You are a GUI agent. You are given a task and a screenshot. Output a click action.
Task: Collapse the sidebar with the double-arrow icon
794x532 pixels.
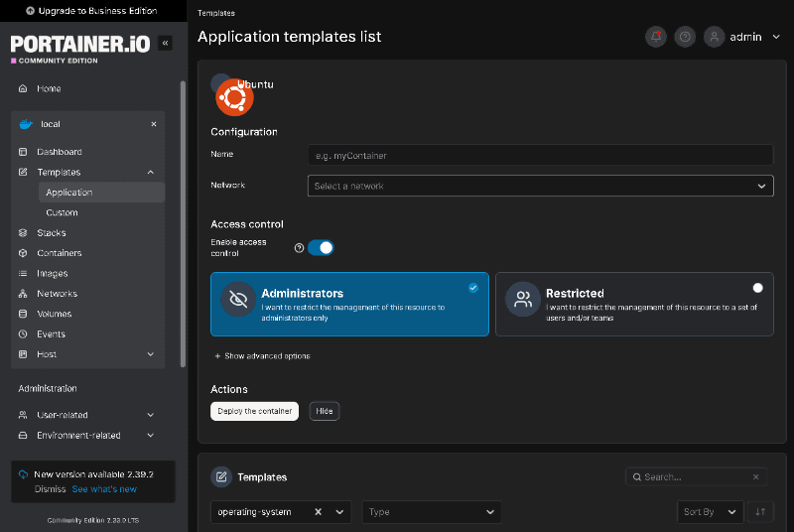tap(165, 43)
